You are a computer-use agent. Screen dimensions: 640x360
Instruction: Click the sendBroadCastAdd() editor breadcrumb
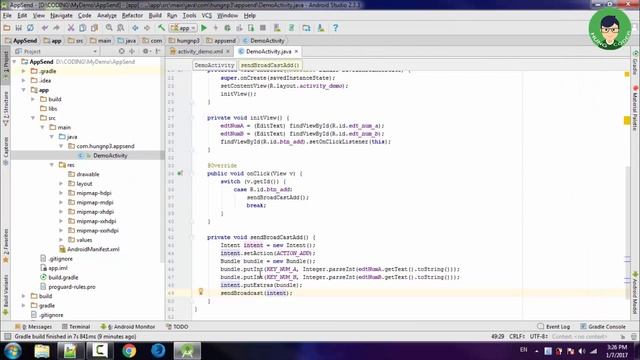tap(270, 65)
